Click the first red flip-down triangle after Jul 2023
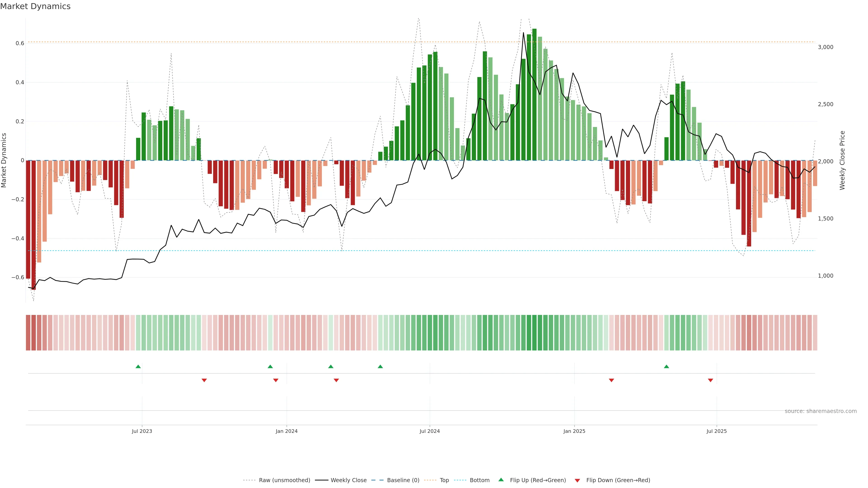 (x=204, y=380)
